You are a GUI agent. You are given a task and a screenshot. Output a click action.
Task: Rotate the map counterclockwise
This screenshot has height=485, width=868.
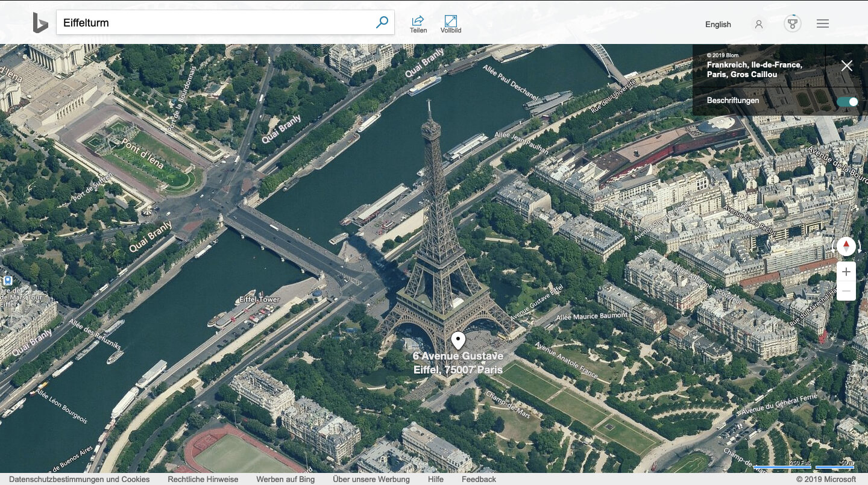pos(834,246)
